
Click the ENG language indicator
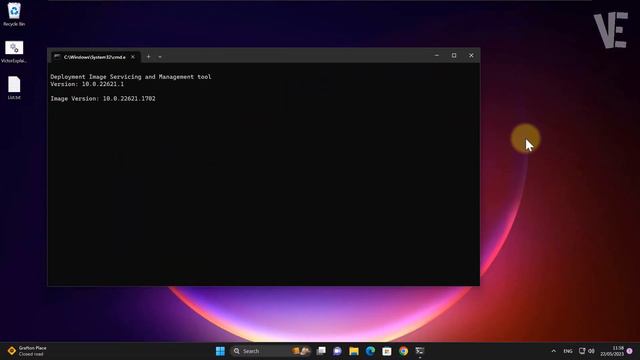click(568, 351)
